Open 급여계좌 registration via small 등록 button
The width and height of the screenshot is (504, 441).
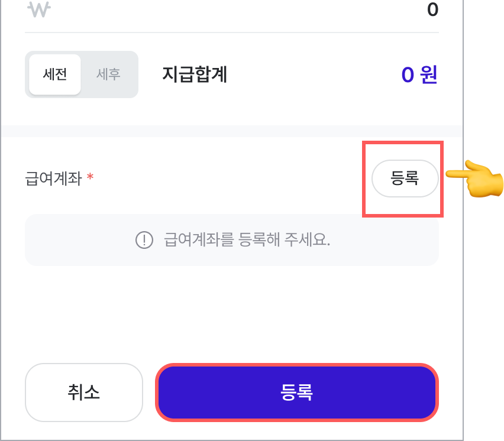pyautogui.click(x=405, y=179)
